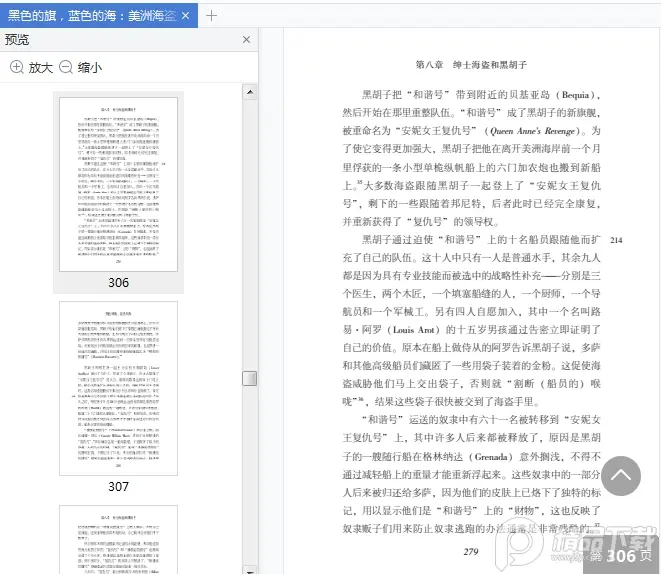
Task: Click the 第 306 页 page indicator
Action: 621,556
